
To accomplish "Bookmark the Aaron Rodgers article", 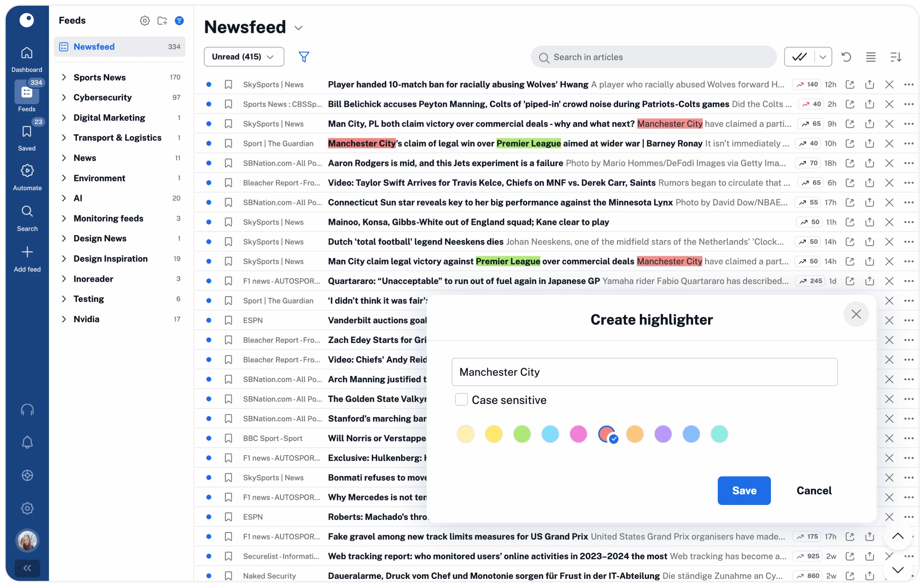I will click(228, 163).
